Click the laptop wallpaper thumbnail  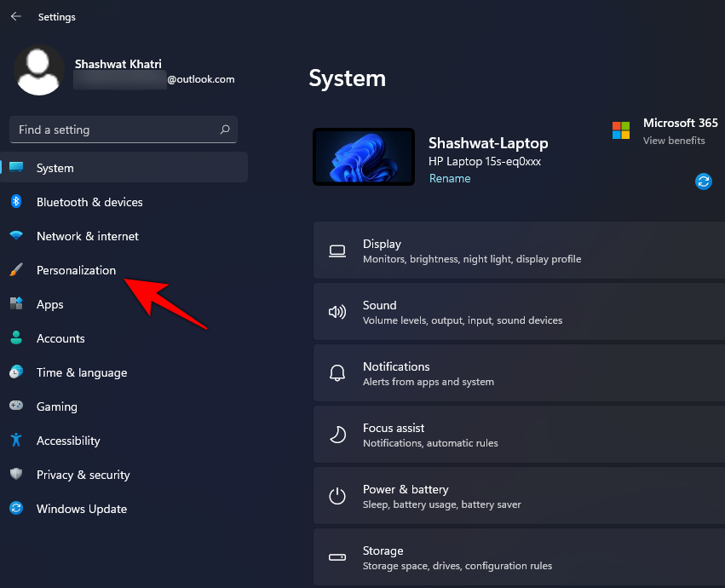(364, 157)
